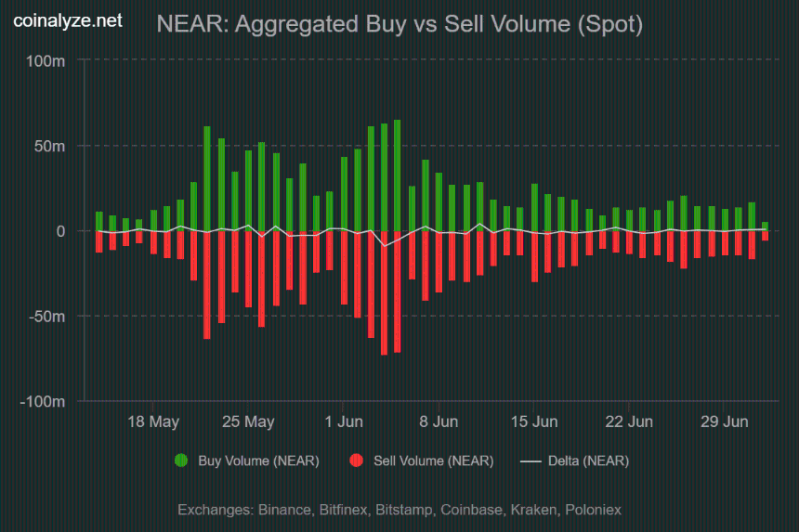
Task: Toggle the Delta (NEAR) series label
Action: click(588, 461)
